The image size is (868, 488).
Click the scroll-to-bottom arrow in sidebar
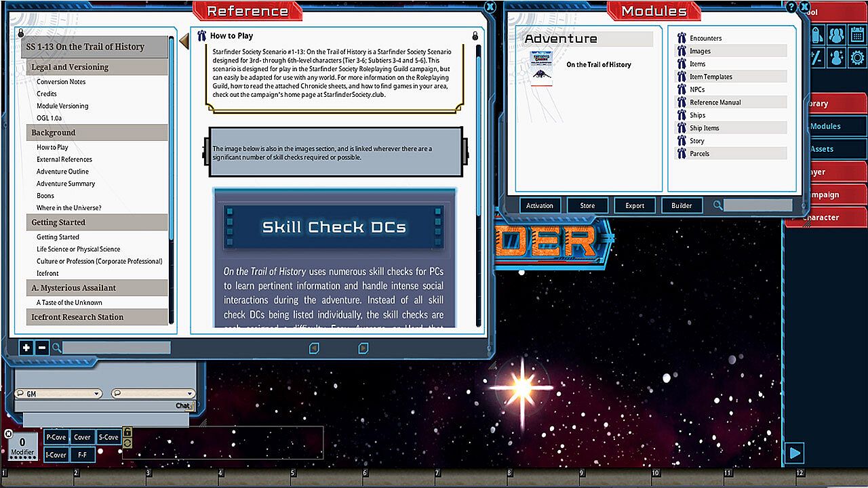coord(795,453)
